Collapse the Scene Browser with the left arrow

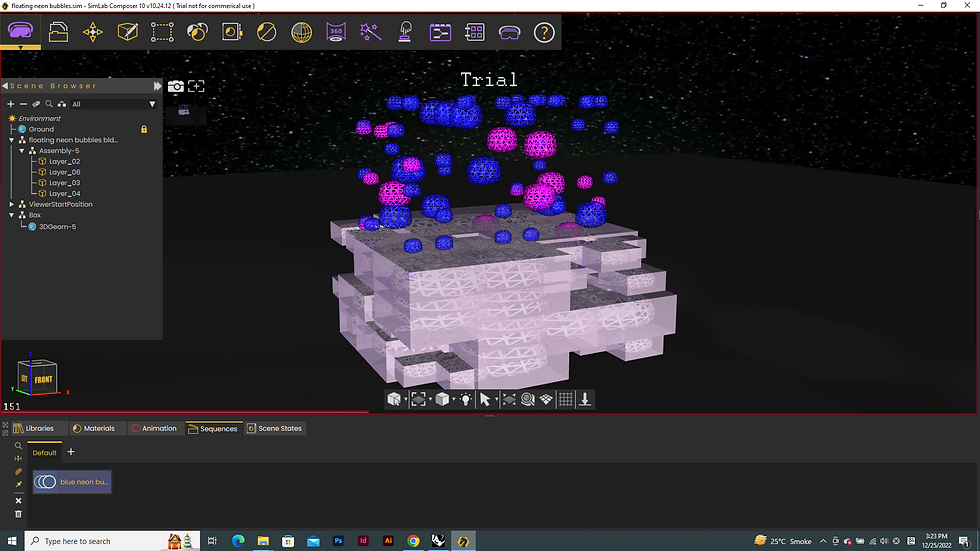(x=5, y=86)
